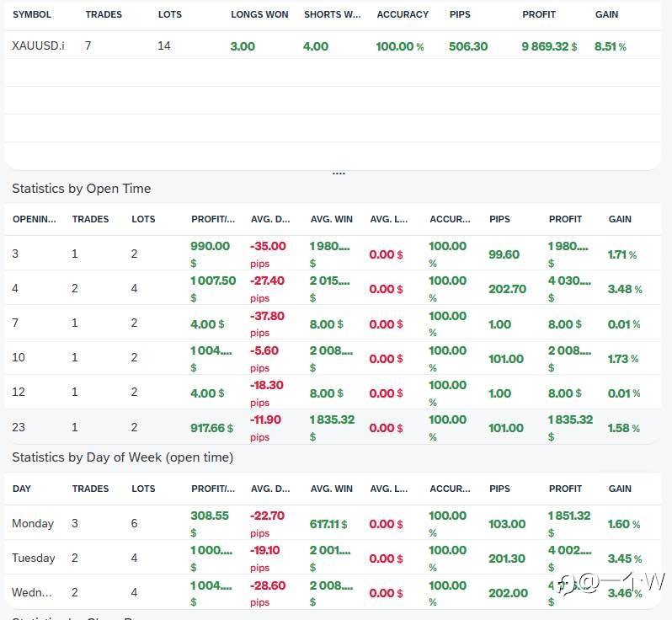Select the Wedn... row
The image size is (672, 620).
pos(333,592)
